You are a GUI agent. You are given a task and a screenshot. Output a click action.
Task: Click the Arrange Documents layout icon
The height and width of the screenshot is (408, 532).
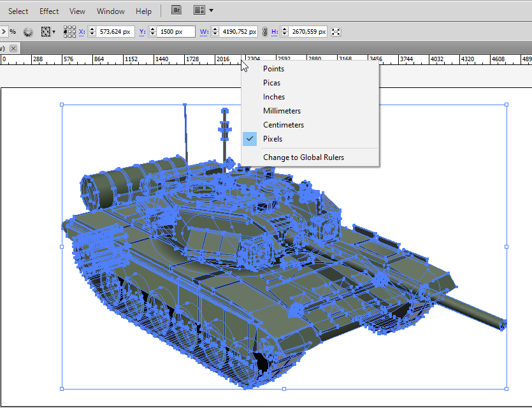198,10
